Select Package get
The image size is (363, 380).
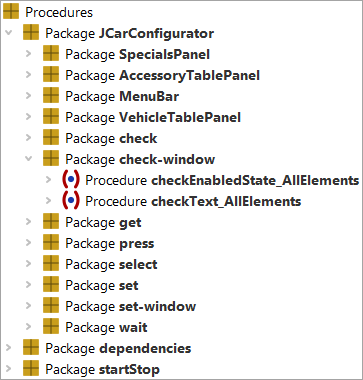click(x=103, y=222)
